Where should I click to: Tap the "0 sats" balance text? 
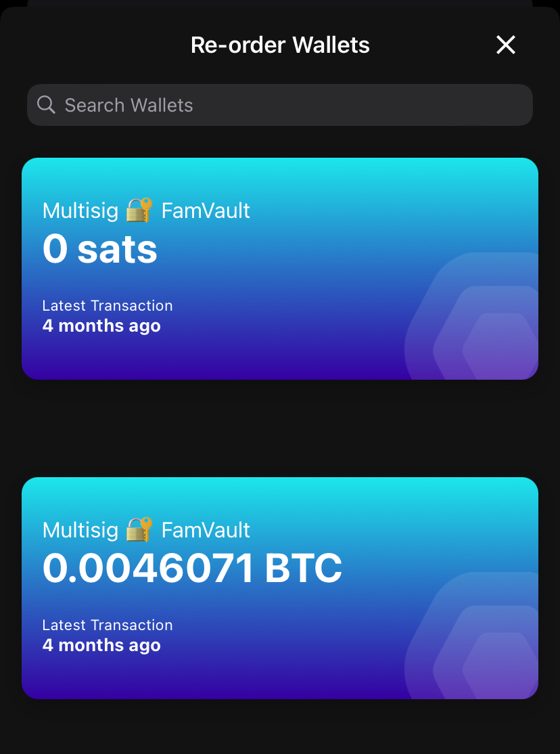100,249
